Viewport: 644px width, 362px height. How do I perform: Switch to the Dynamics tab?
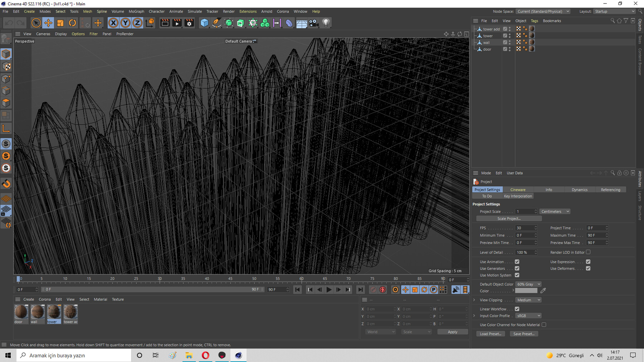579,190
